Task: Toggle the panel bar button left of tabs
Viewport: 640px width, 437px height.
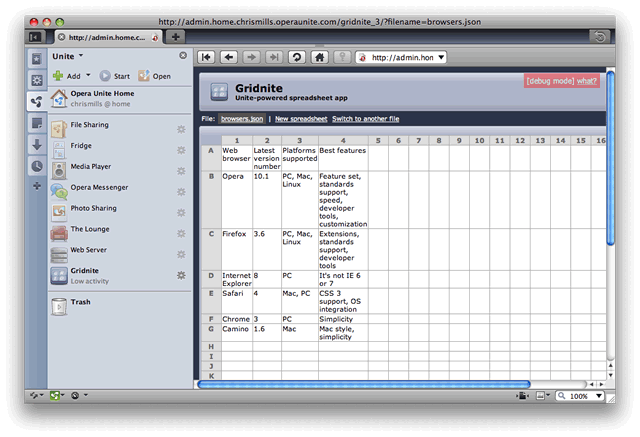Action: pos(35,37)
